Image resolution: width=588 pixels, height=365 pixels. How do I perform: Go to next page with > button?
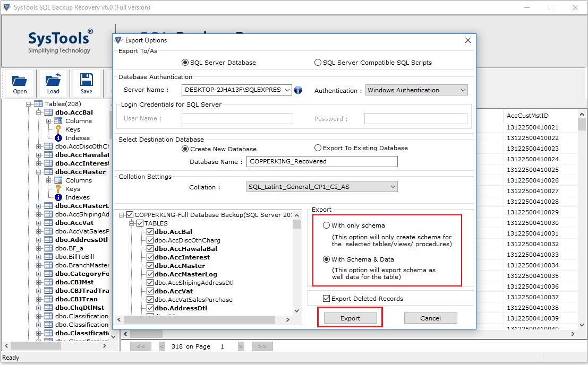click(241, 346)
